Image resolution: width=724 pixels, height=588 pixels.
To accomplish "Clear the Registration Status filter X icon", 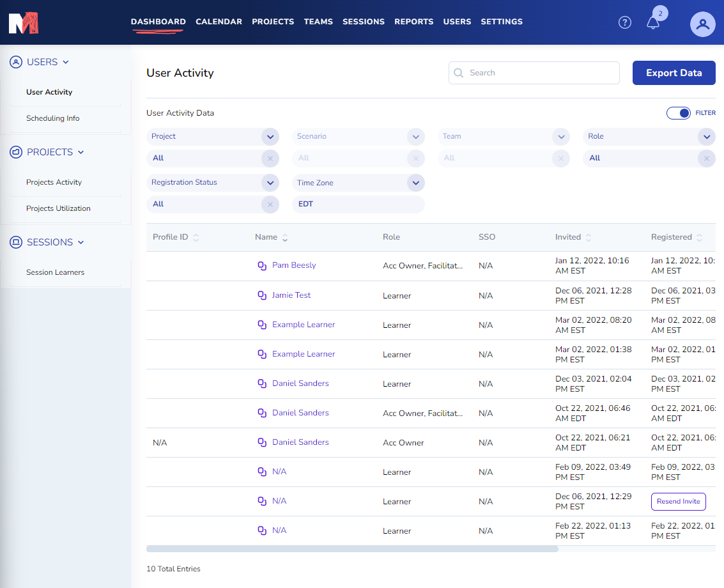I will coord(270,204).
